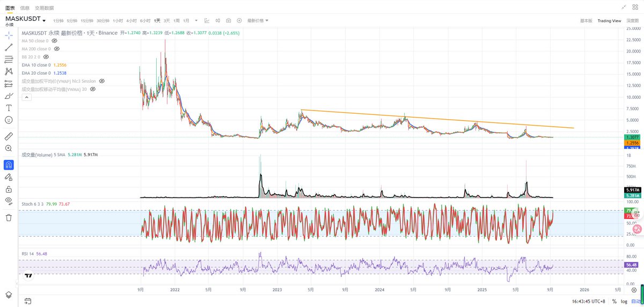Open the go-to-date calendar icon
This screenshot has height=307, width=644.
(x=27, y=301)
